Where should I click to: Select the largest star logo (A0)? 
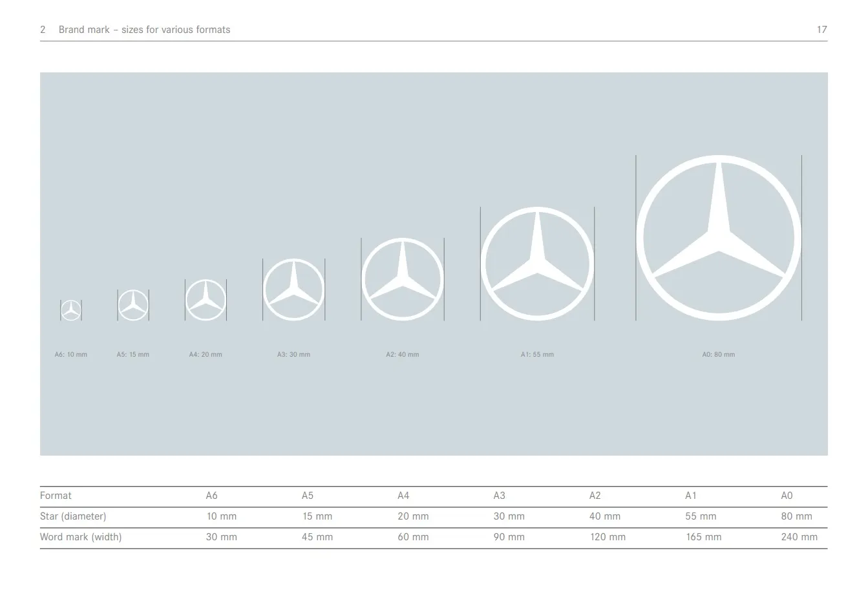click(x=719, y=238)
